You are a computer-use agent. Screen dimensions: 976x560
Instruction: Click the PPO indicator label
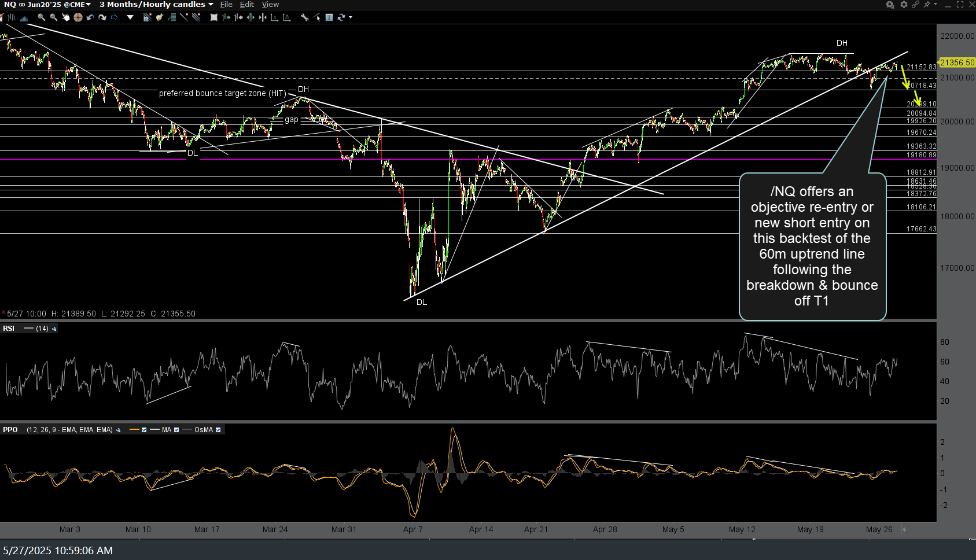click(10, 430)
